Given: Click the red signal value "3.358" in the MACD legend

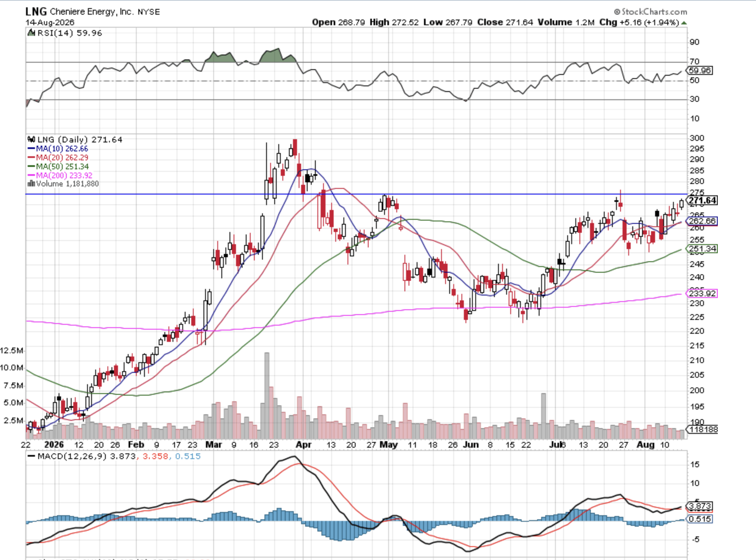Looking at the screenshot, I should click(x=155, y=456).
